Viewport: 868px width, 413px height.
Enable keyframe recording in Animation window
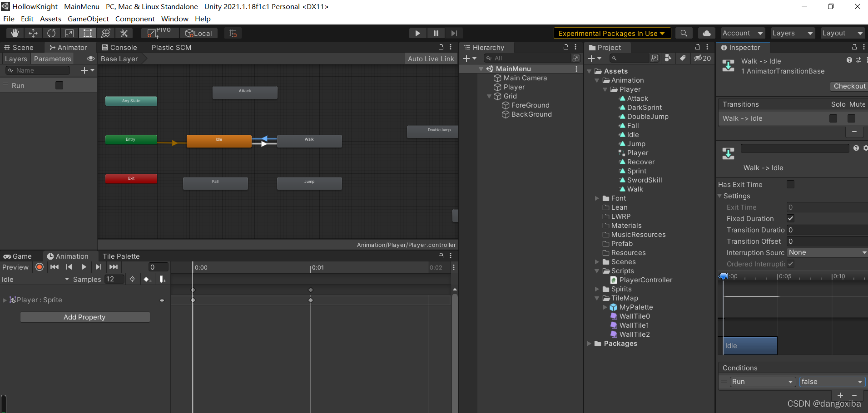pyautogui.click(x=39, y=267)
